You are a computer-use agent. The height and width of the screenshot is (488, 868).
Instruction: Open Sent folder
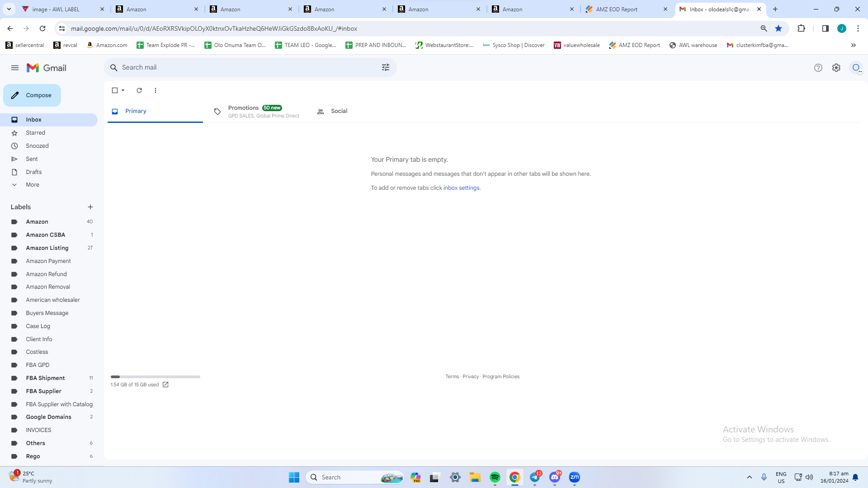[32, 159]
